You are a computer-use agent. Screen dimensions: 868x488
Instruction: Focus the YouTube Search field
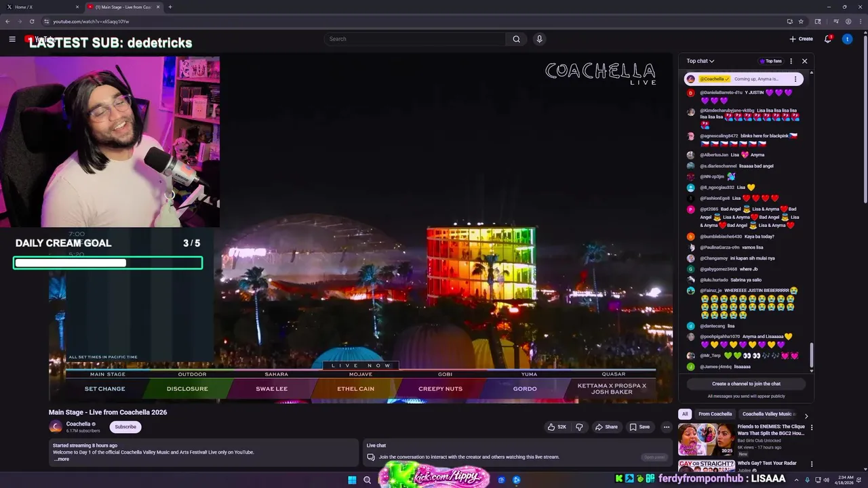pos(415,39)
